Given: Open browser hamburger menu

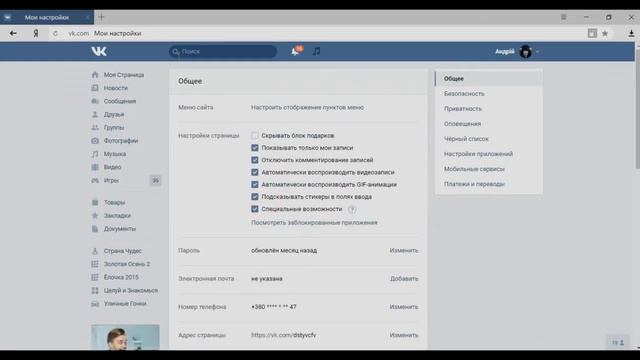Looking at the screenshot, I should pos(563,17).
